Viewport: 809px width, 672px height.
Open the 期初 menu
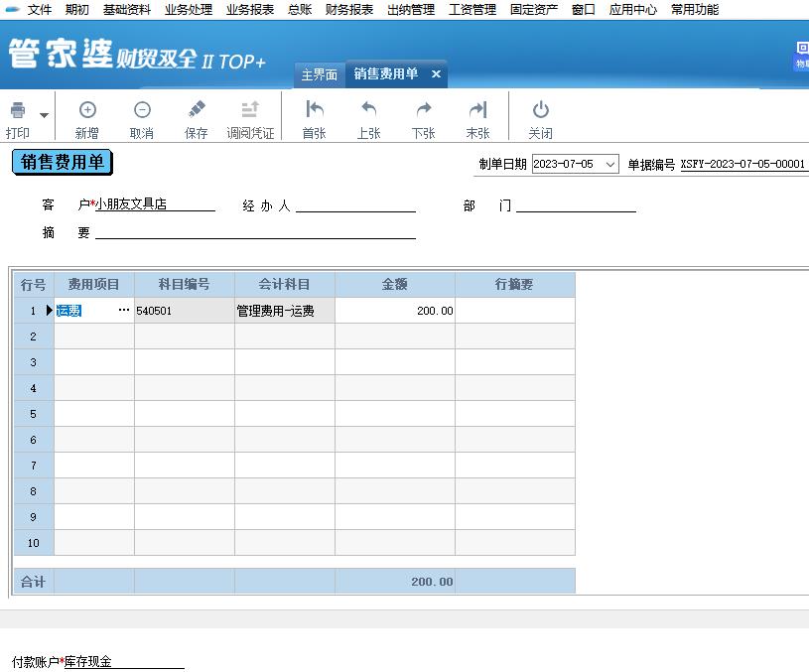(x=76, y=9)
